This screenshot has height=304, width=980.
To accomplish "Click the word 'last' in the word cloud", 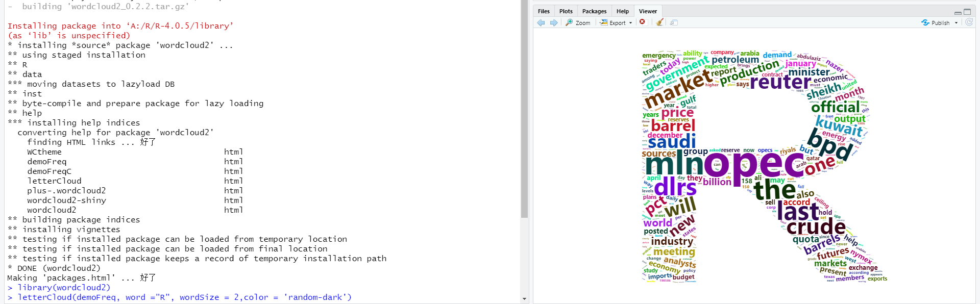I will [x=798, y=211].
